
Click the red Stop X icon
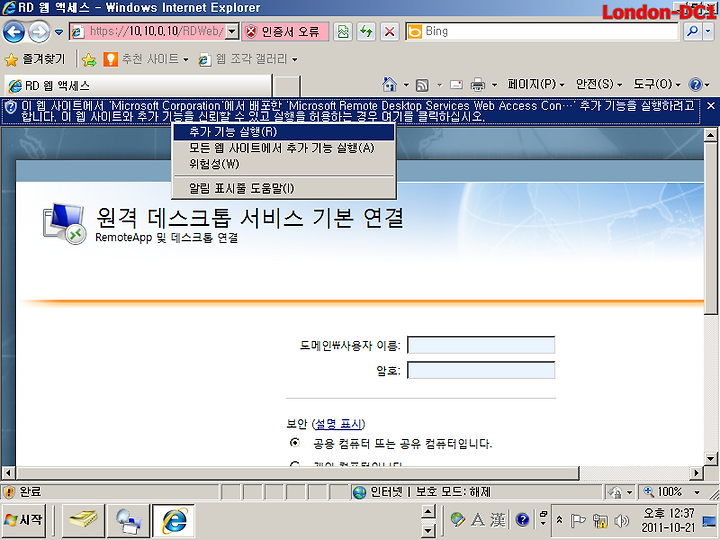click(x=389, y=31)
